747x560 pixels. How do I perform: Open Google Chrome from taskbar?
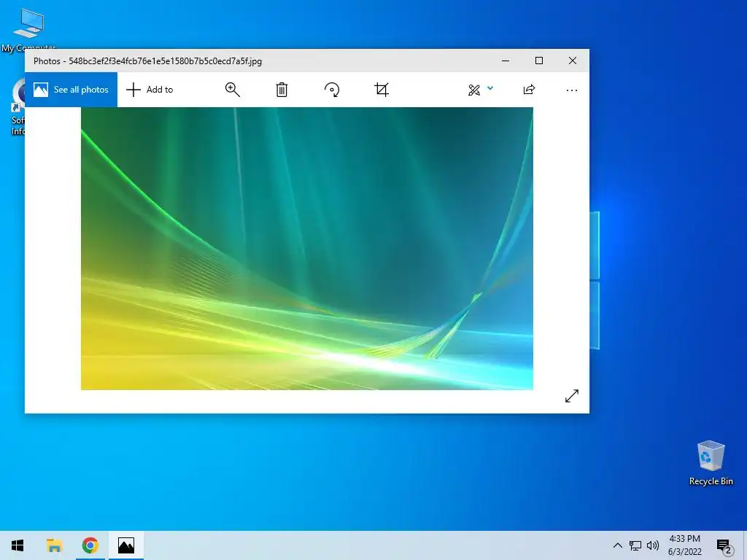pos(90,545)
